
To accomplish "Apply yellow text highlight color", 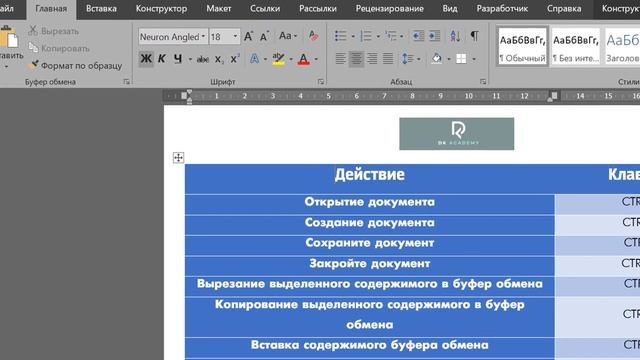I will pos(278,59).
